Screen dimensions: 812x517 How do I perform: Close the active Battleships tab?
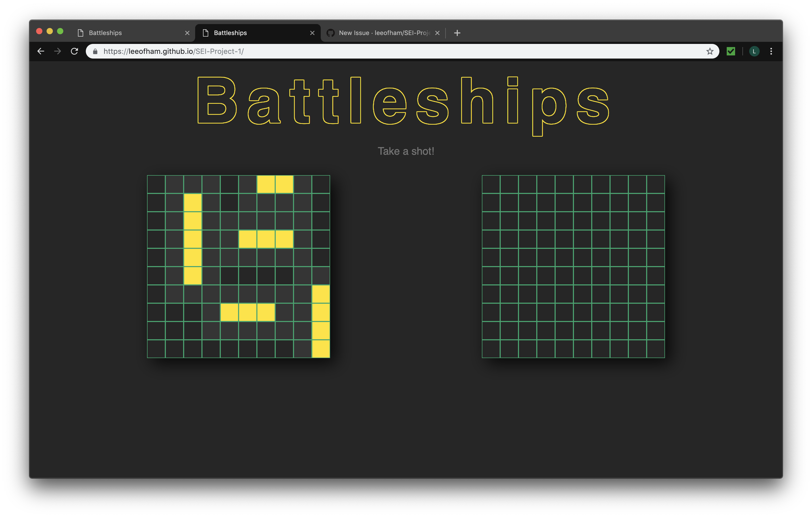(x=312, y=33)
